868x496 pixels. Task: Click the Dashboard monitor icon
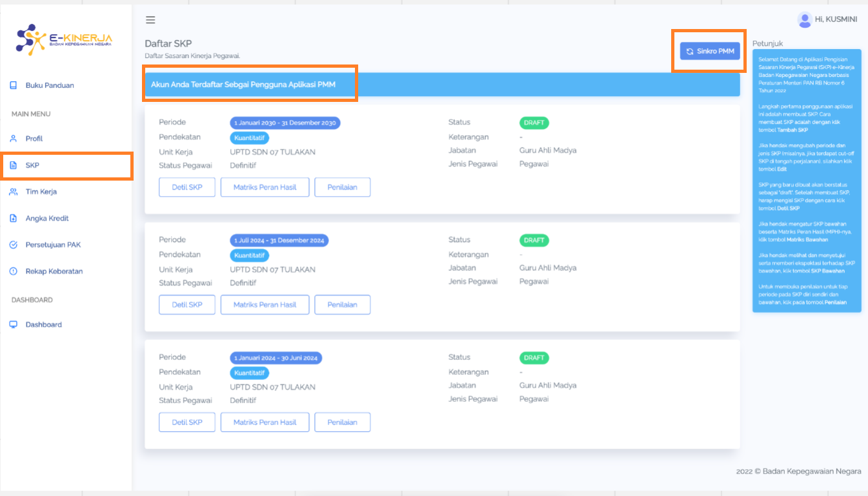(x=14, y=324)
